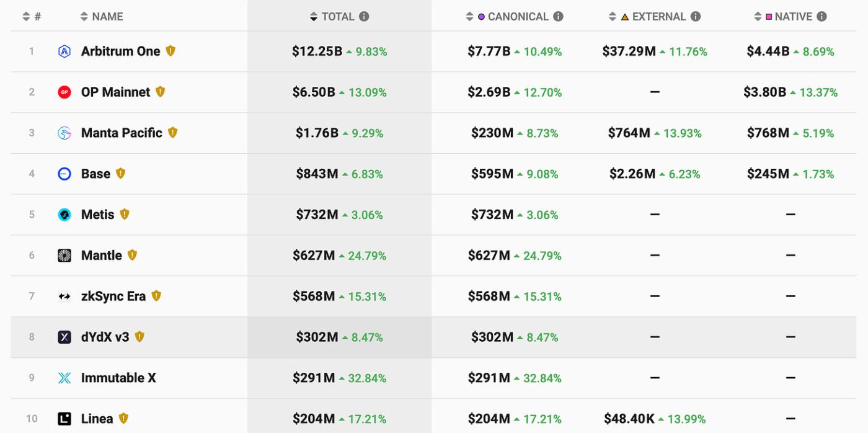Screen dimensions: 868x433
Task: Click the Linea logo icon
Action: tap(64, 419)
